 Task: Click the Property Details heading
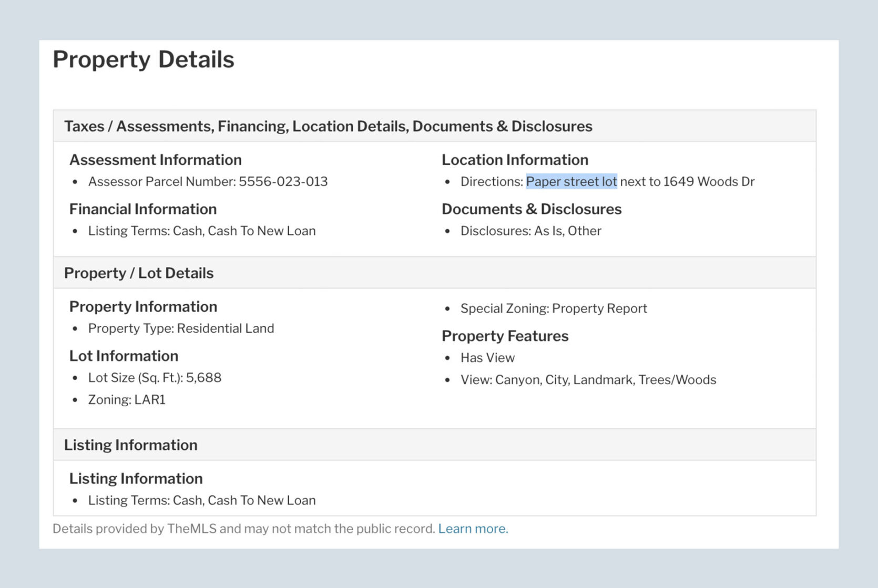coord(144,59)
